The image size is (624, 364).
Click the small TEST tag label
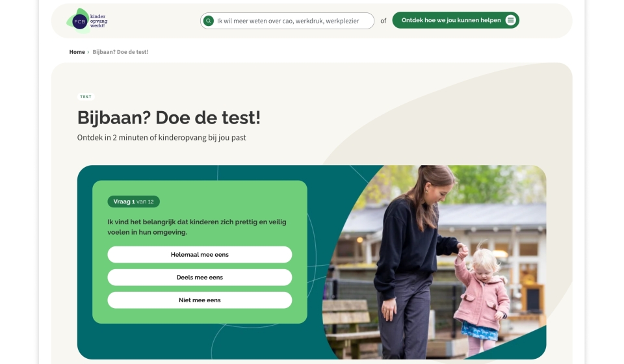[x=86, y=97]
